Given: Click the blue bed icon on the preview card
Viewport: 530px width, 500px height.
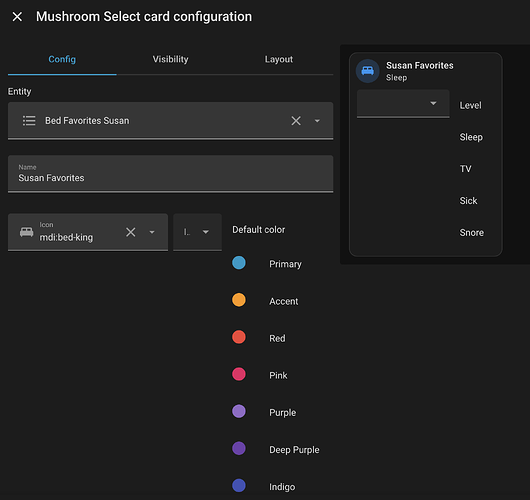Looking at the screenshot, I should 367,71.
